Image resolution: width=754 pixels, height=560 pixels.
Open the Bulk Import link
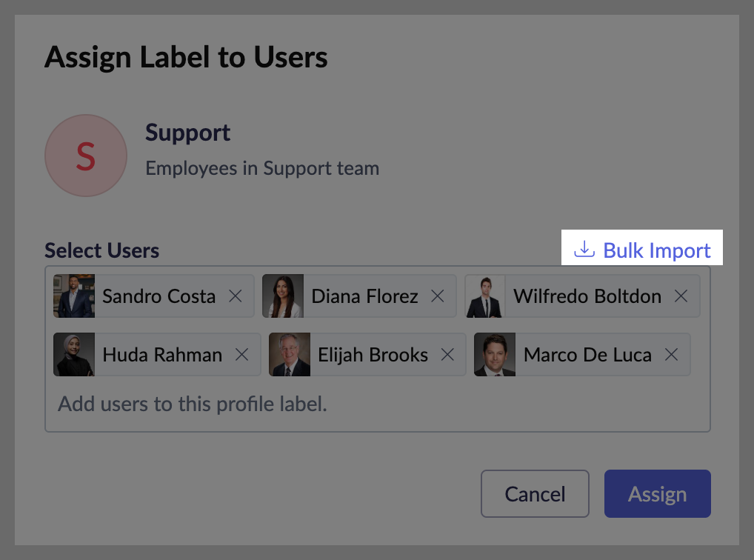pyautogui.click(x=656, y=250)
